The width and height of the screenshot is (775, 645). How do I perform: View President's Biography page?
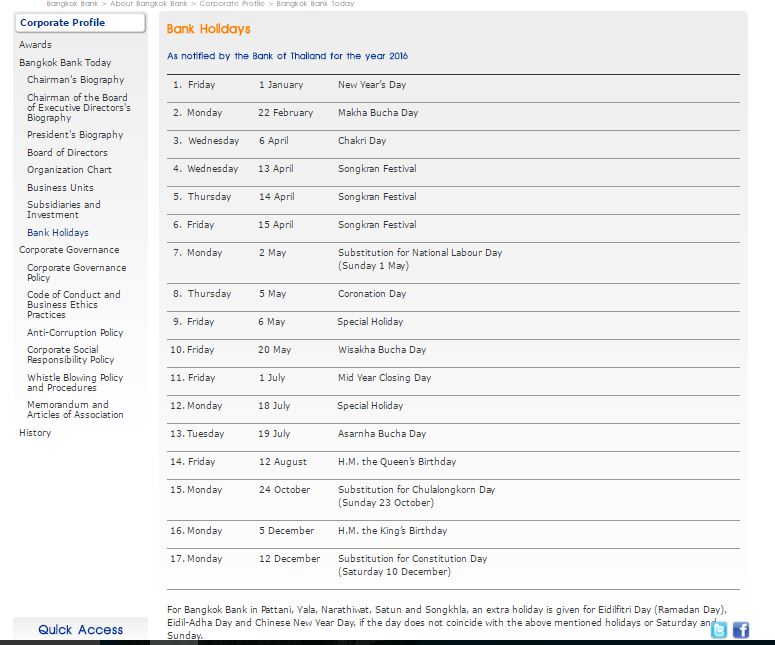pyautogui.click(x=75, y=134)
